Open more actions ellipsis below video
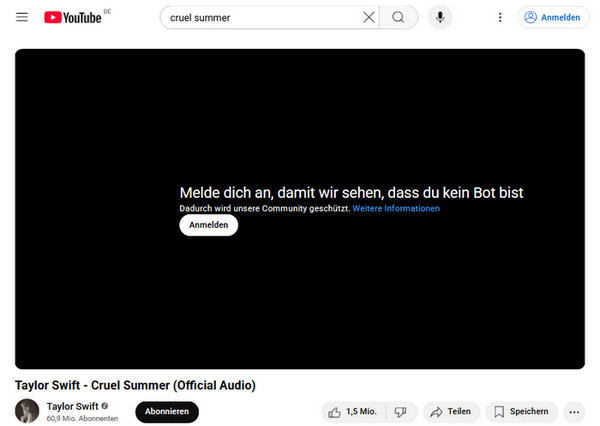 (x=574, y=412)
